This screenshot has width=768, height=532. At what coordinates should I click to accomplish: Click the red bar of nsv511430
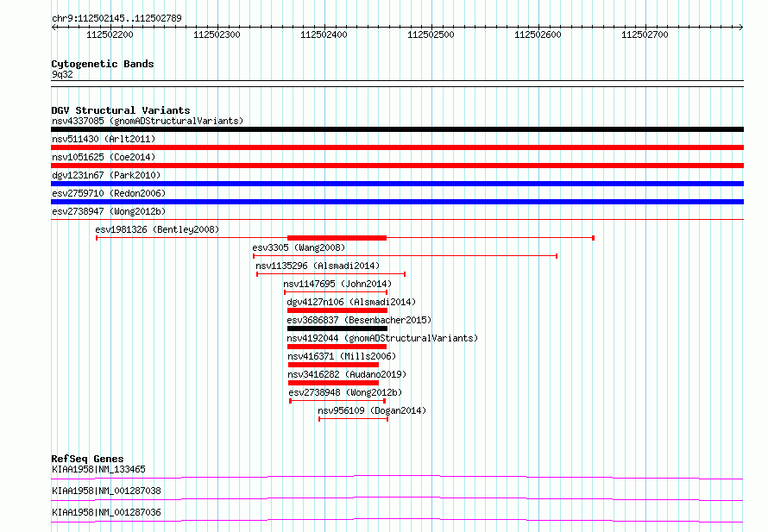click(x=397, y=147)
